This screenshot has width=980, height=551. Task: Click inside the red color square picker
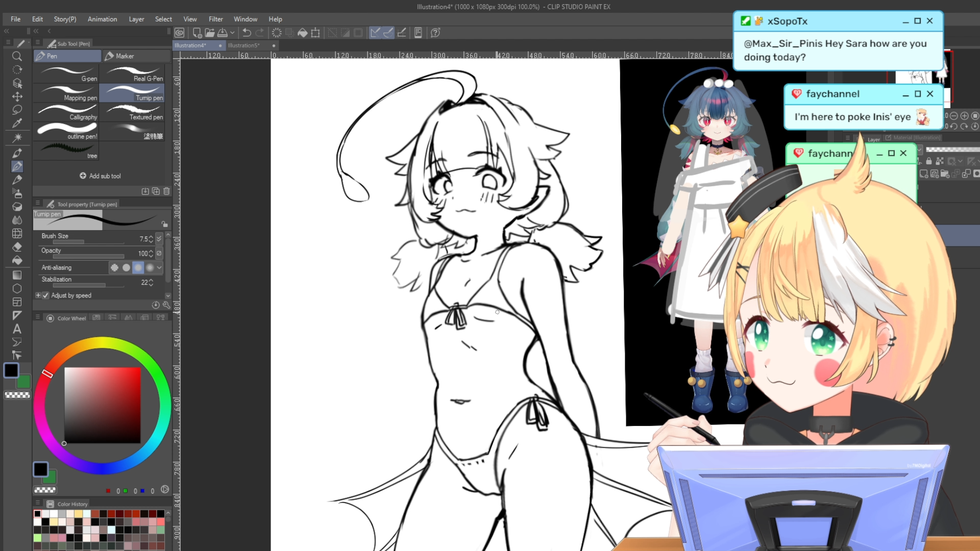tap(102, 405)
